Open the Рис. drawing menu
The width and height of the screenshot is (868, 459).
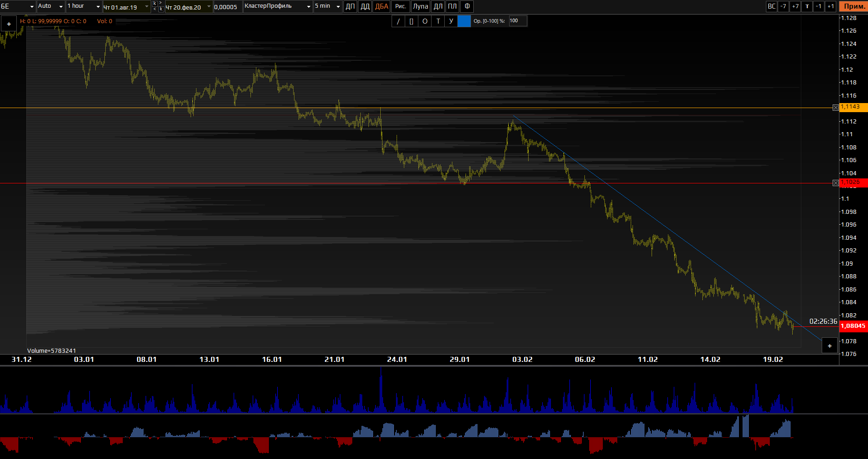(x=401, y=6)
